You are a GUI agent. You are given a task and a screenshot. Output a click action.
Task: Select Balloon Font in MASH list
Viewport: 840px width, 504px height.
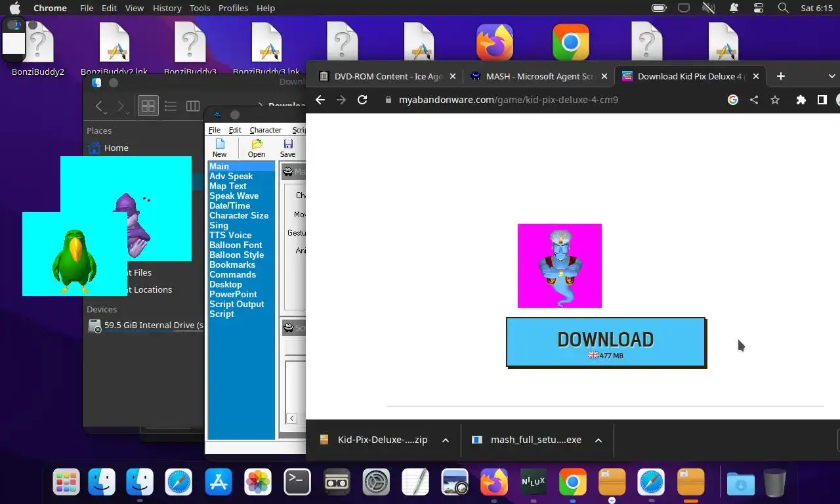(236, 245)
